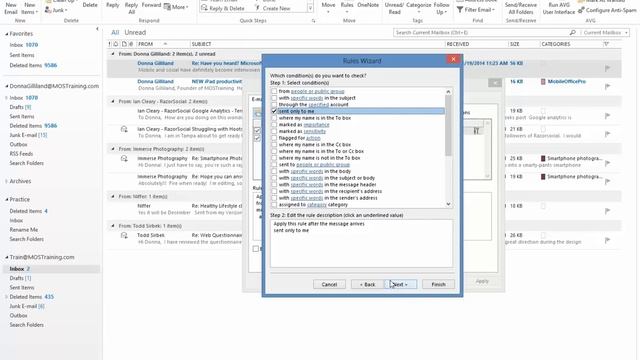Switch to Unread messages filter

coord(135,32)
